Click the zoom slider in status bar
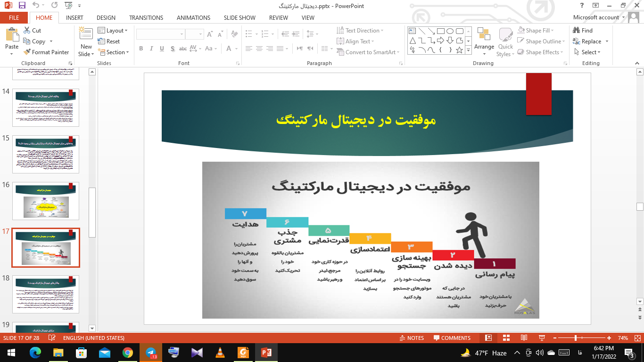The image size is (644, 362). click(576, 338)
